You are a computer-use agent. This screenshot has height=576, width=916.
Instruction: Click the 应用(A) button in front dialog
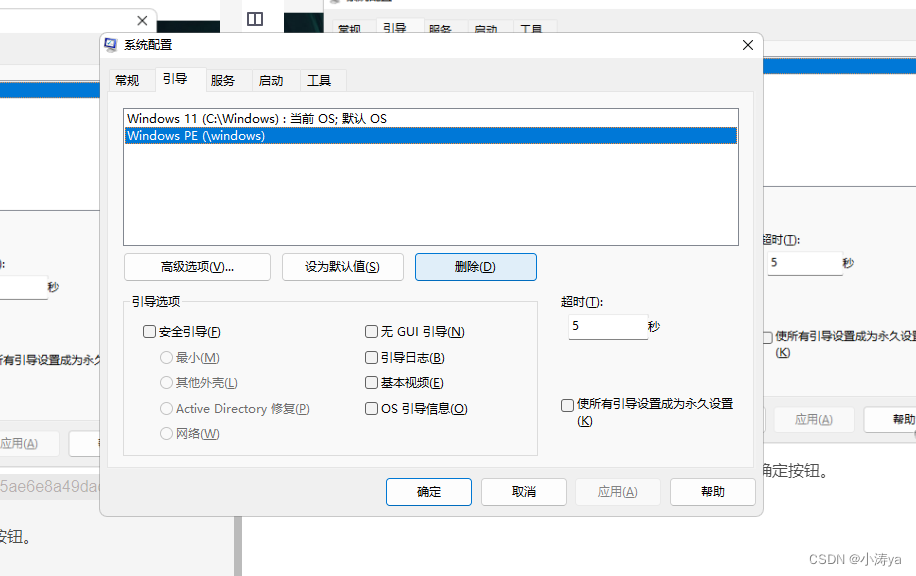tap(618, 492)
